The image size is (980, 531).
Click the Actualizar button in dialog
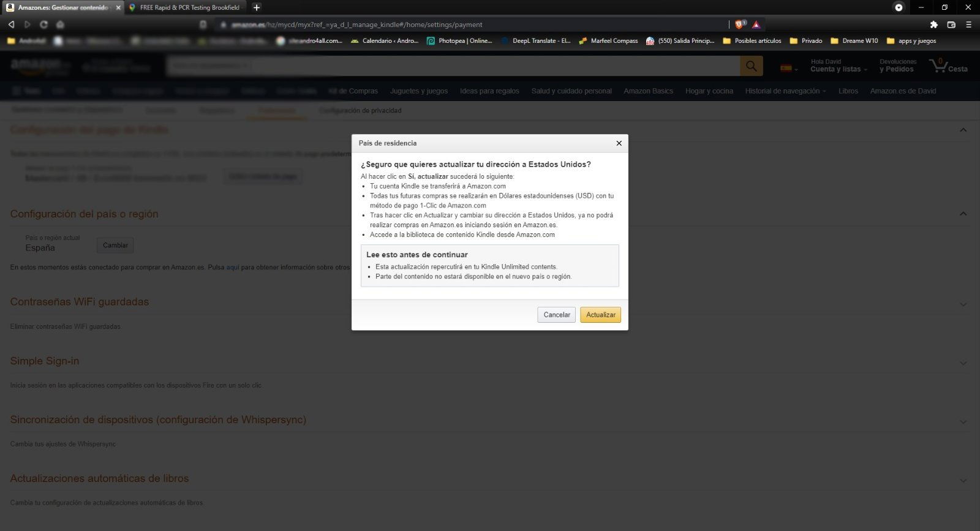point(600,315)
